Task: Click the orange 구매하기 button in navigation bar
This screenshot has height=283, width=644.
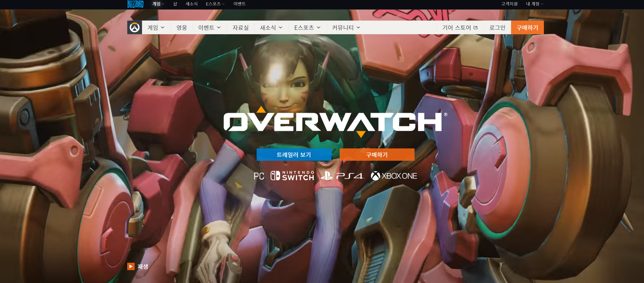Action: click(527, 27)
